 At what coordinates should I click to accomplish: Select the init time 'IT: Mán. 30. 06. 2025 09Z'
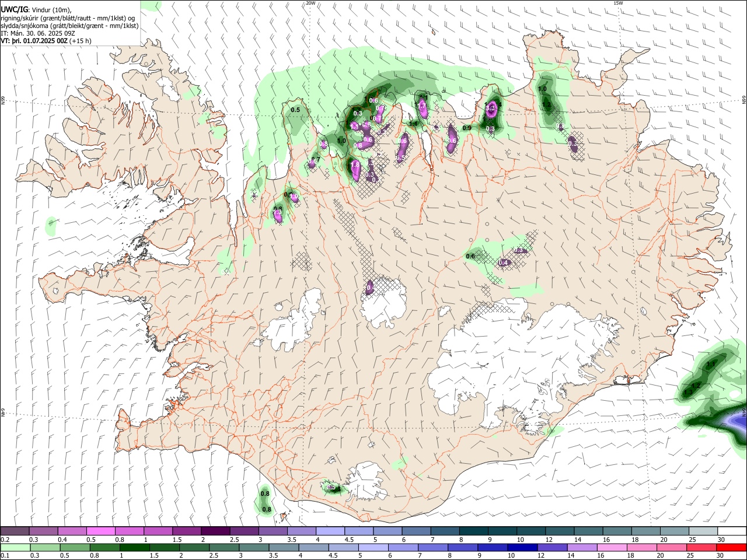(38, 33)
